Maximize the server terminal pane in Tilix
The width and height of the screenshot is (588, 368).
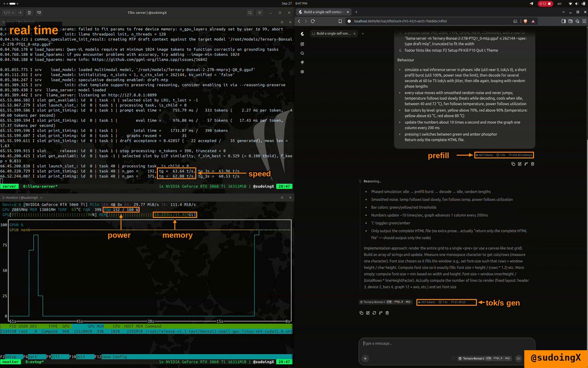click(x=282, y=22)
